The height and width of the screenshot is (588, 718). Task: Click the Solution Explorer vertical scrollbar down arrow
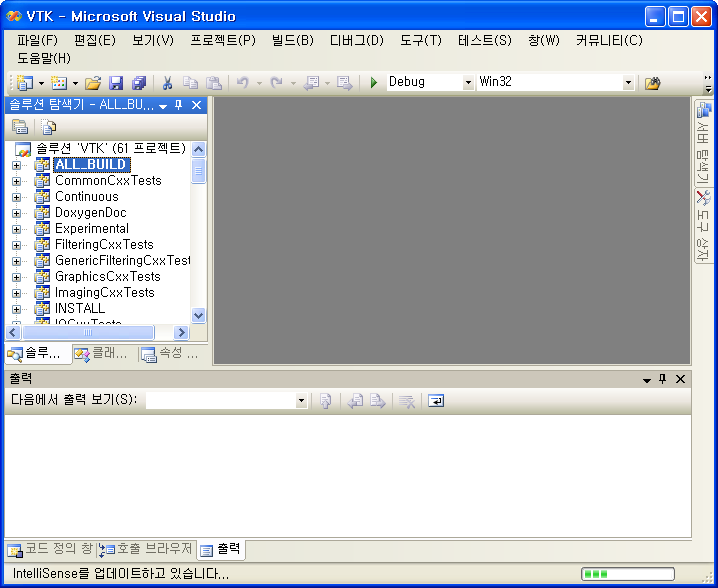tap(198, 315)
